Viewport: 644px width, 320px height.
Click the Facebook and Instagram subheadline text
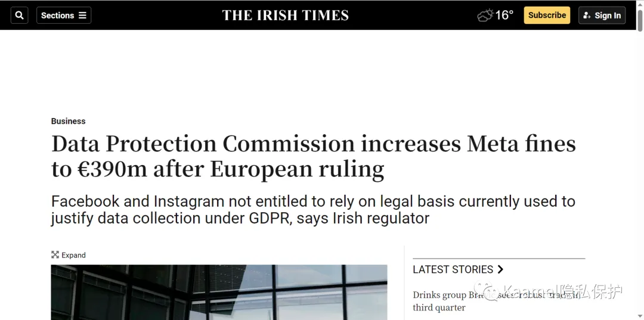pos(313,210)
